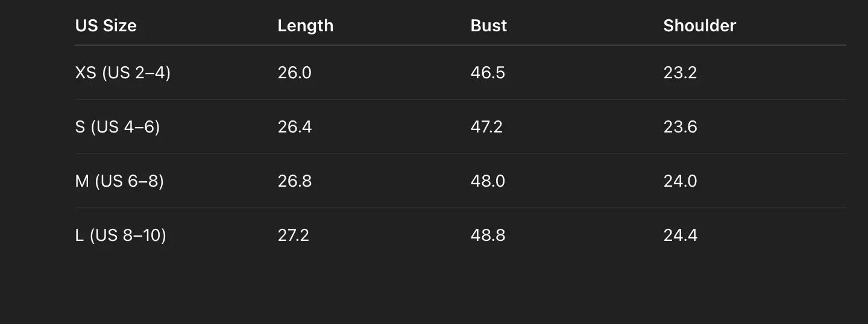Click the XS bust value 46.5
Screen dimensions: 868x324
(488, 73)
